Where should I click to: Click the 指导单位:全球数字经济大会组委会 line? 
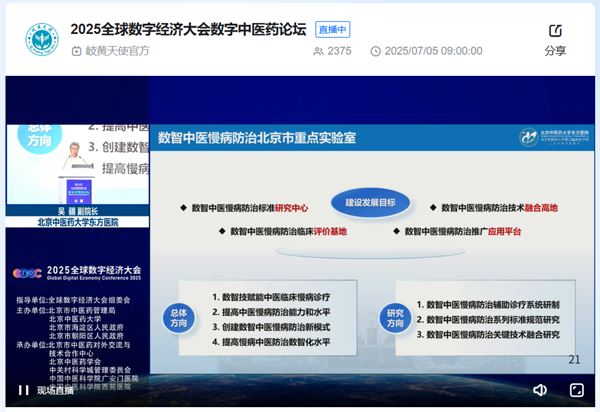click(x=73, y=300)
